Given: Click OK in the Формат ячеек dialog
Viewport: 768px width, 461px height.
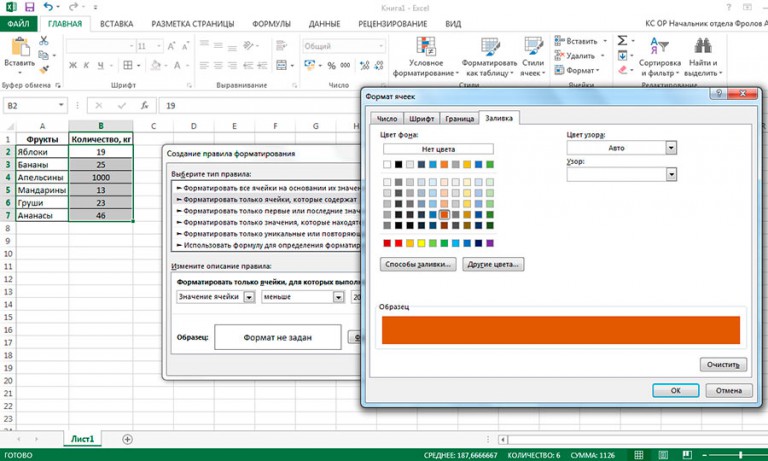Looking at the screenshot, I should (675, 390).
